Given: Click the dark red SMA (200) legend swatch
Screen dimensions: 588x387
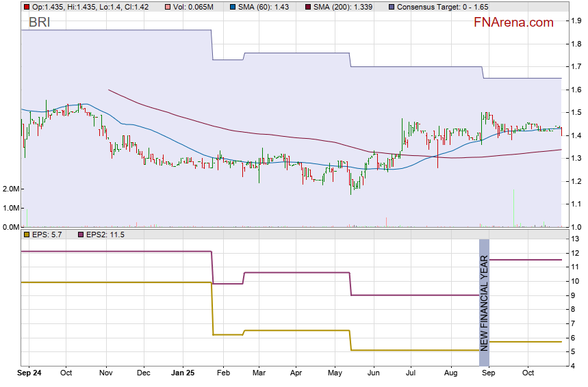Looking at the screenshot, I should pyautogui.click(x=309, y=6).
